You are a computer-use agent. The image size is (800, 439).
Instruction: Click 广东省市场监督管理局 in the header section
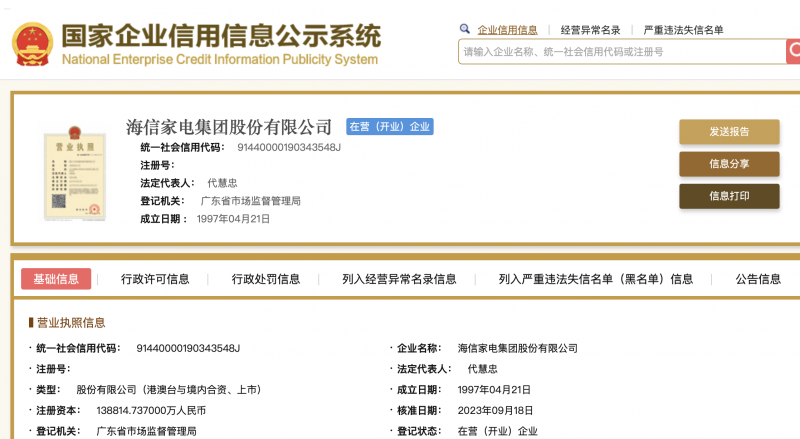click(x=251, y=201)
